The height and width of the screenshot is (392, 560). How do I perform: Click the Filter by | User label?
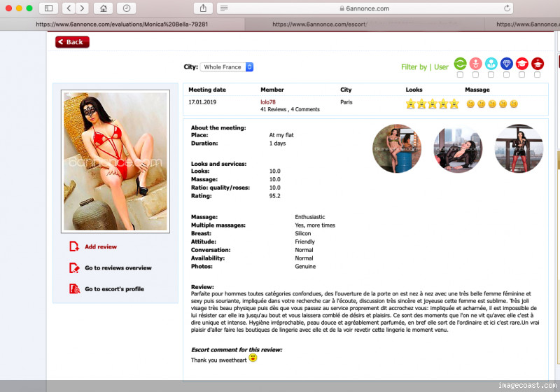425,66
